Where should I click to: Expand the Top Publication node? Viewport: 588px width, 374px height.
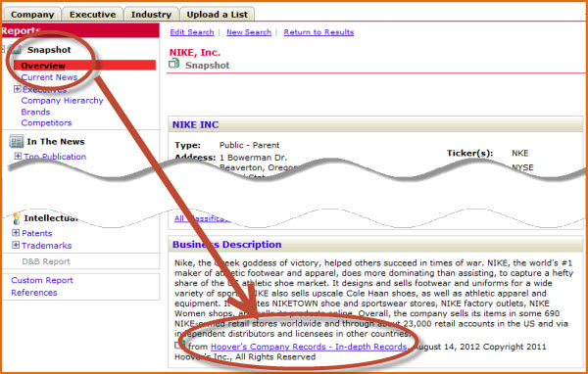pyautogui.click(x=18, y=157)
